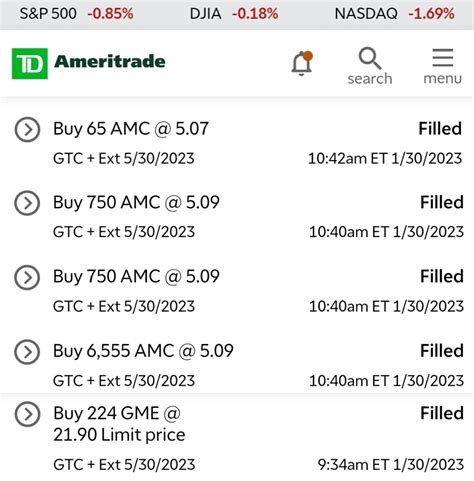Screen dimensions: 474x481
Task: Click Filled status of 65 AMC order
Action: (440, 129)
